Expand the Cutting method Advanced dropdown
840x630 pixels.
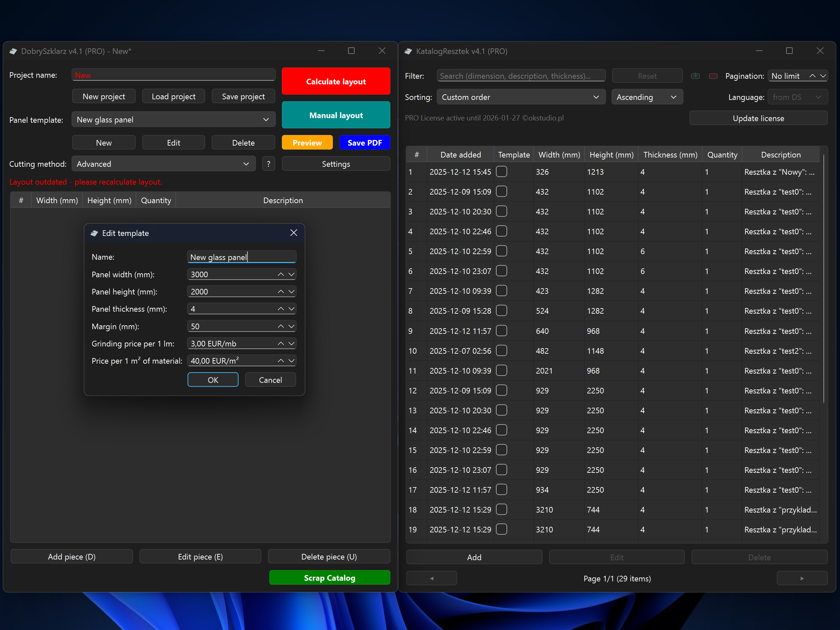point(163,164)
